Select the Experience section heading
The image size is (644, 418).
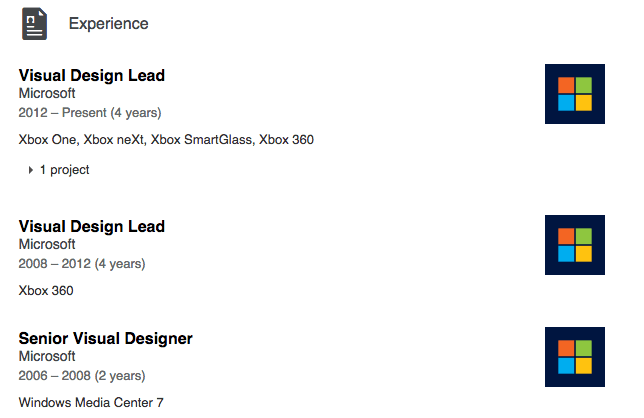click(109, 23)
